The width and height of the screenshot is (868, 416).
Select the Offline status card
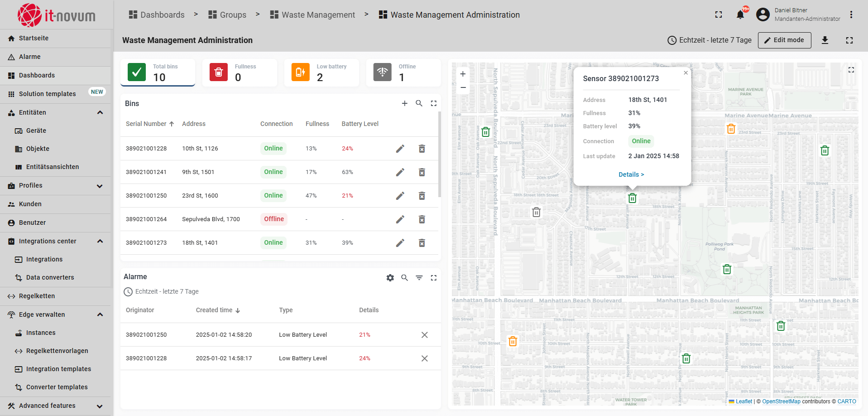pos(403,73)
